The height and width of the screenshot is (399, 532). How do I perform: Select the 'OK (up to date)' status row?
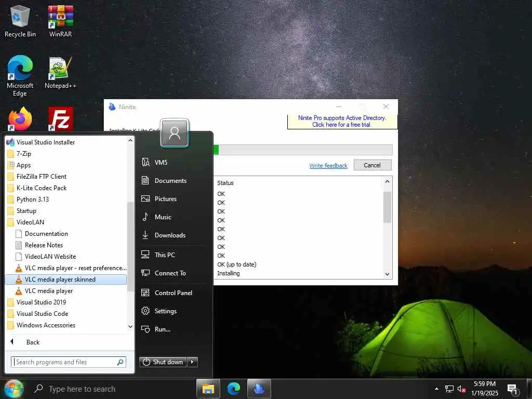pyautogui.click(x=236, y=264)
